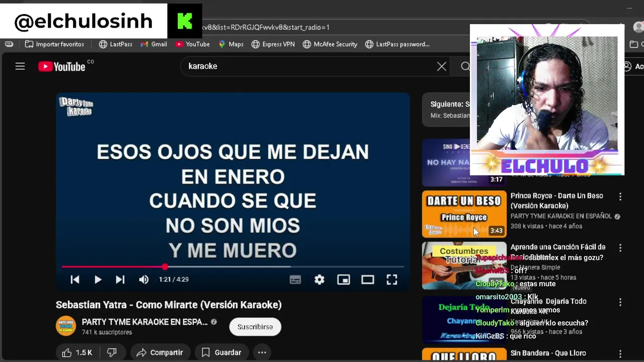Save video with Guardar button
The height and width of the screenshot is (362, 644).
tap(221, 352)
